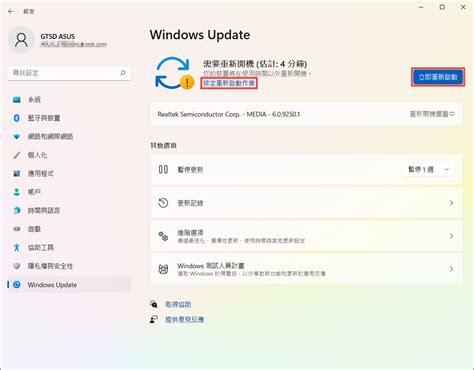
Task: Click the gears icon beside 進階選項
Action: tap(163, 236)
